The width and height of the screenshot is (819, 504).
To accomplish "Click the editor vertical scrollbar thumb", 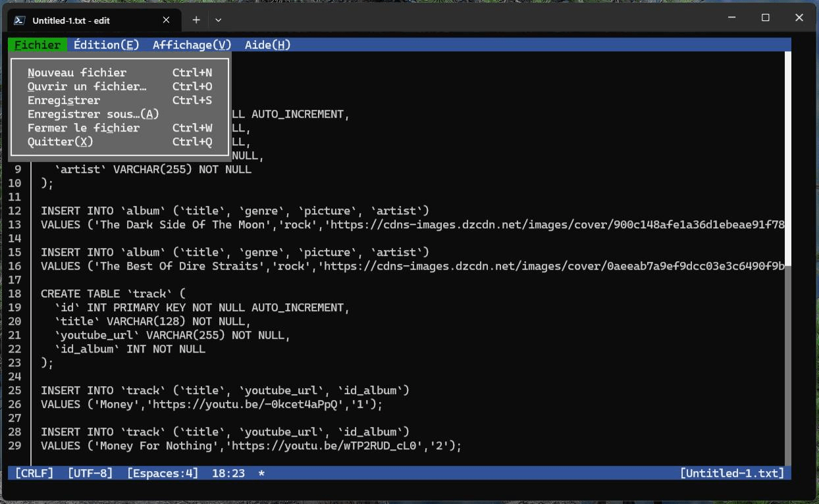I will (x=788, y=158).
